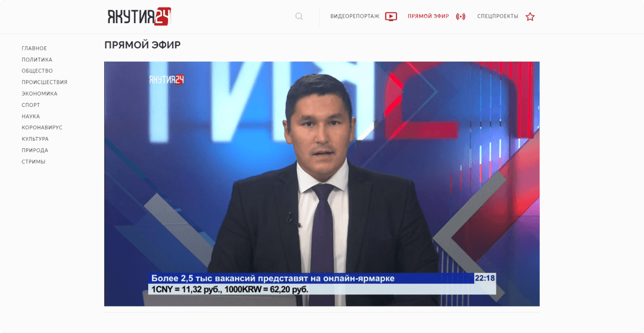Open the Коронавирус category
The width and height of the screenshot is (644, 333).
pyautogui.click(x=42, y=128)
